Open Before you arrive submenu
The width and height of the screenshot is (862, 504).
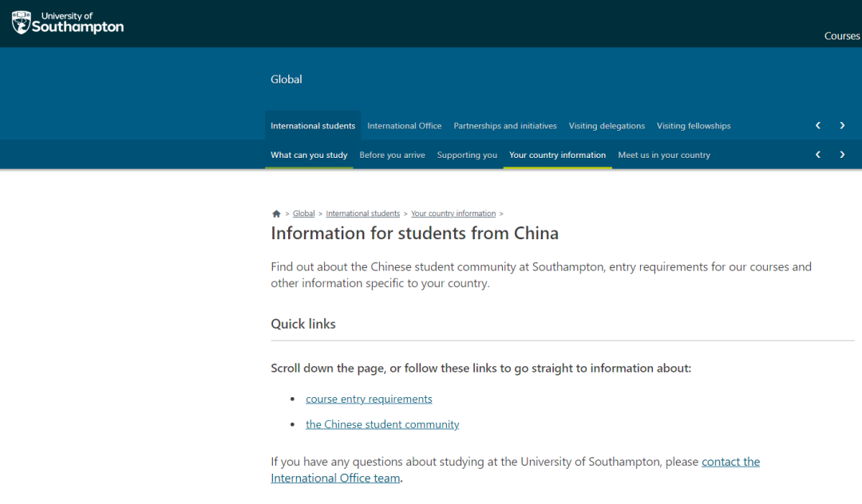click(x=392, y=155)
